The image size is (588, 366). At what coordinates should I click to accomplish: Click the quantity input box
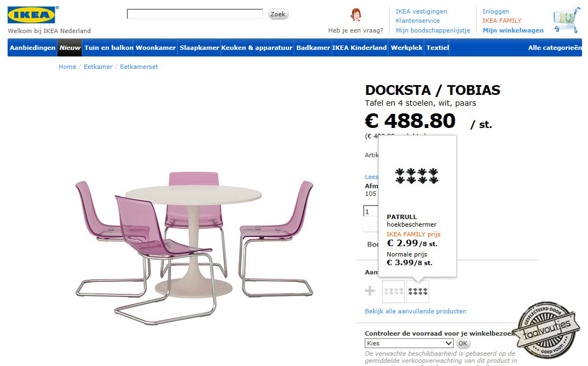coord(371,211)
